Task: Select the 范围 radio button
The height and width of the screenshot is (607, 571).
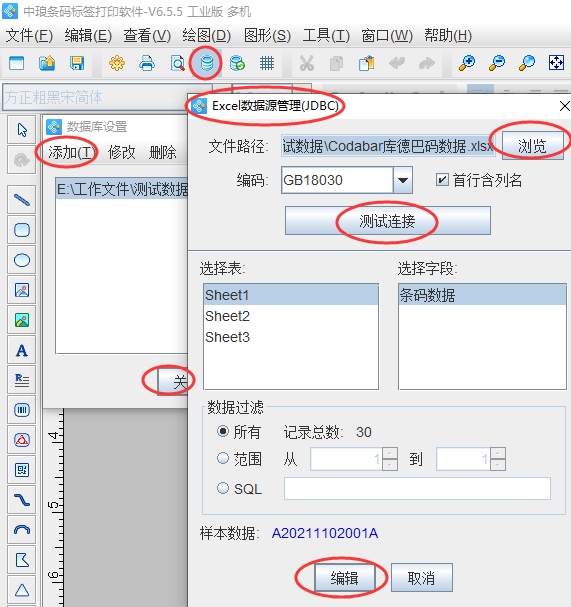Action: pyautogui.click(x=223, y=458)
